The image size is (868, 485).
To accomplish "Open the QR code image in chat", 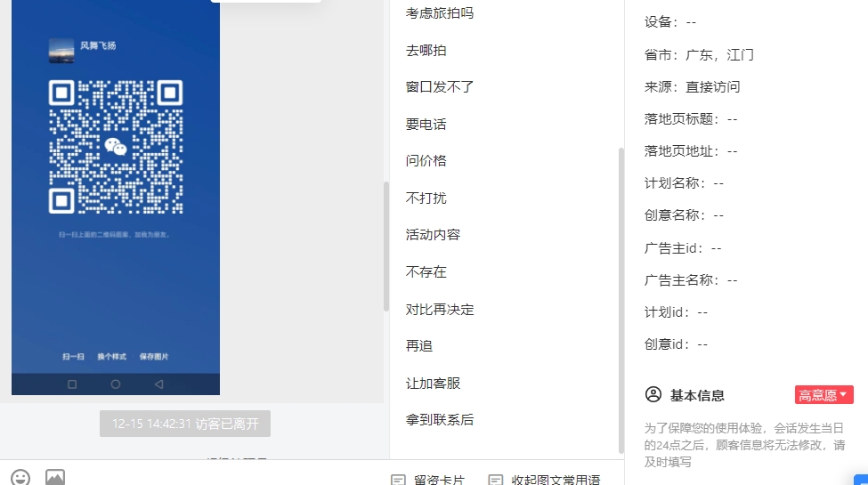I will (116, 197).
